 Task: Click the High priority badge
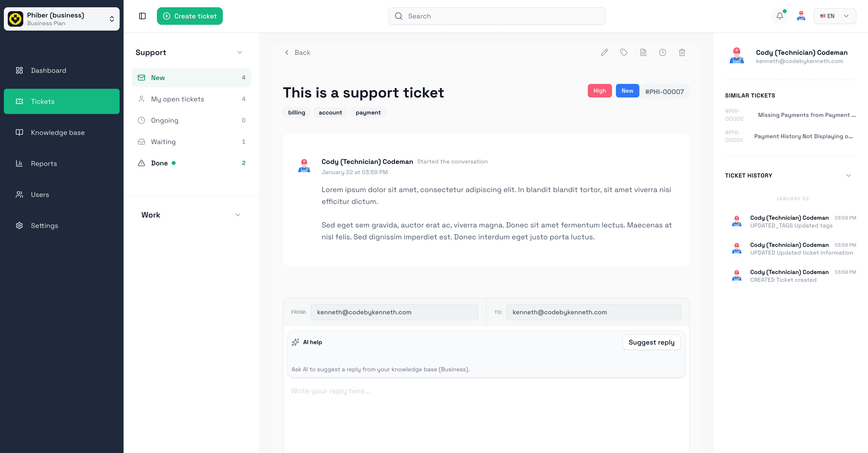pos(599,91)
